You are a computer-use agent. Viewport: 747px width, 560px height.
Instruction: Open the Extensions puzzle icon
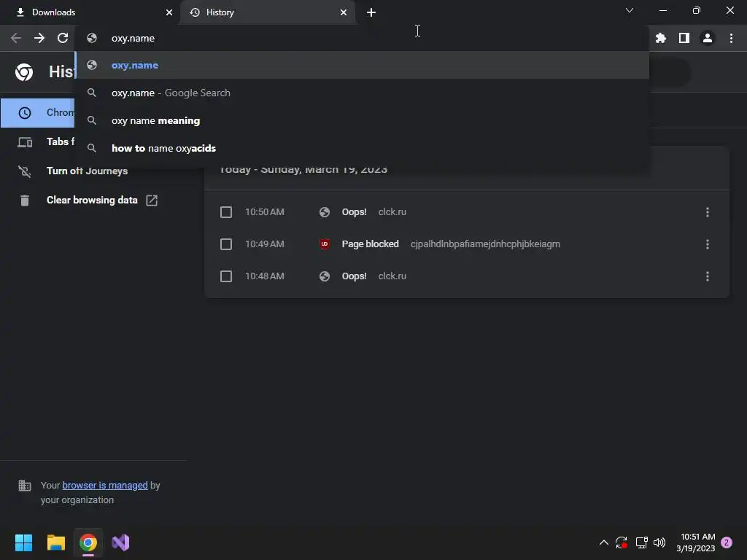tap(661, 38)
